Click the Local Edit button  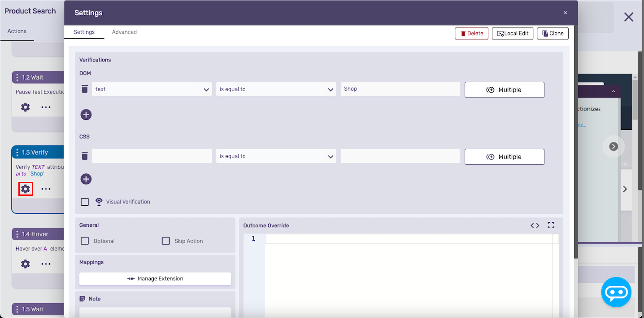pos(513,33)
